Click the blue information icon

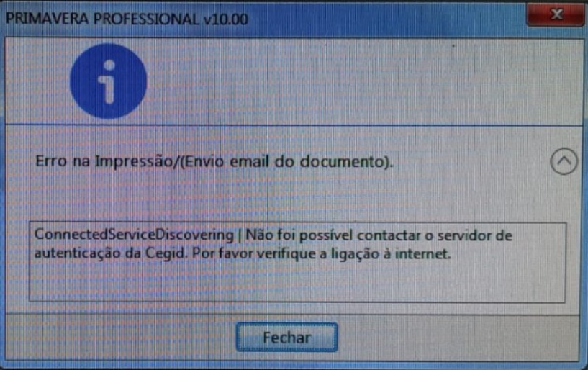click(x=109, y=81)
